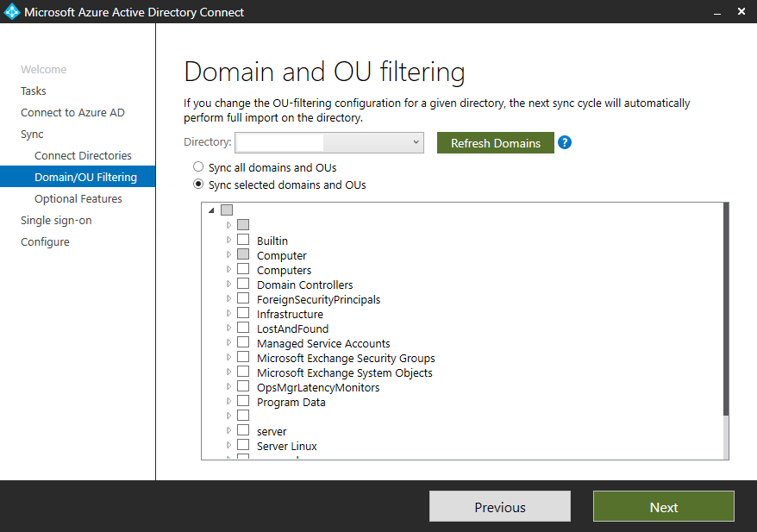
Task: Expand the server node
Action: (x=228, y=430)
